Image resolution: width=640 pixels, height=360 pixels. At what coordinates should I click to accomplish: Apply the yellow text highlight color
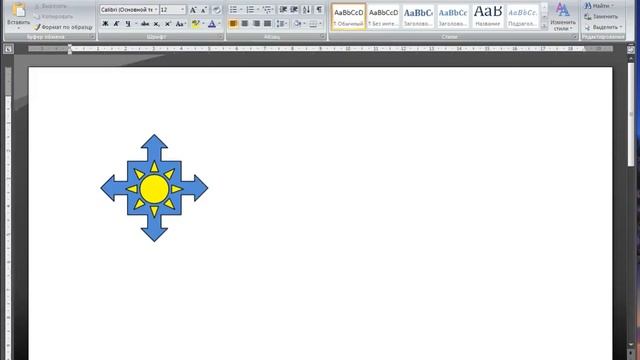[x=196, y=24]
